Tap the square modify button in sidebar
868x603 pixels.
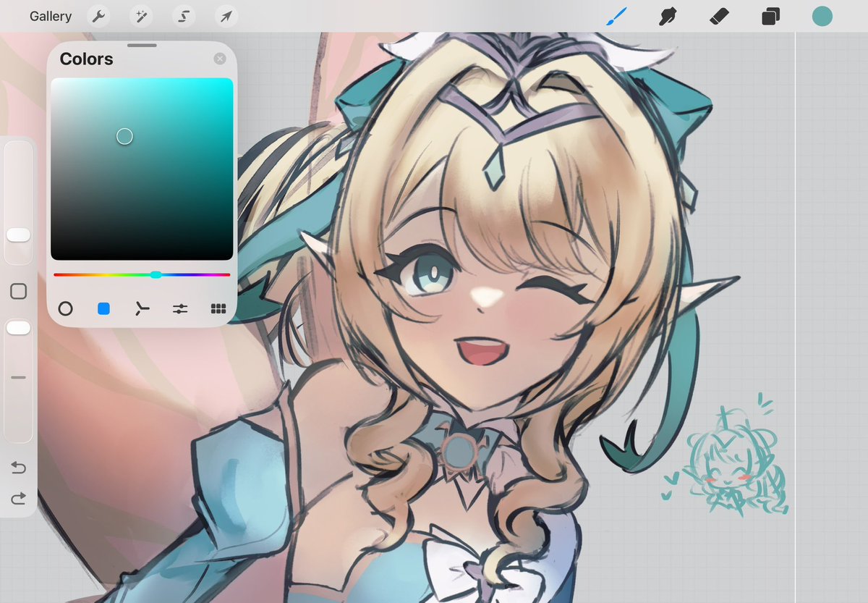pos(19,291)
